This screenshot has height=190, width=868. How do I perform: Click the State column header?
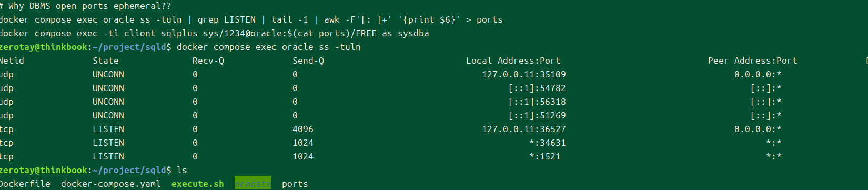pyautogui.click(x=106, y=61)
